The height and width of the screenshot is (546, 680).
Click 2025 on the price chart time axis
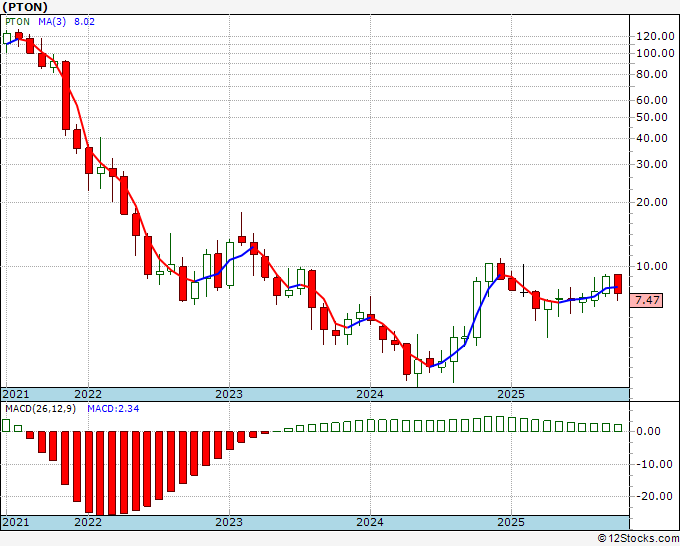(x=511, y=394)
